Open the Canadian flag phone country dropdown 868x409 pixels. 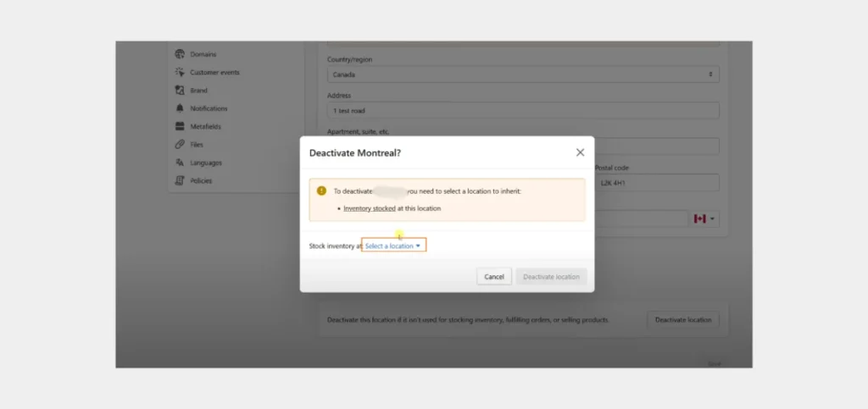pyautogui.click(x=704, y=218)
